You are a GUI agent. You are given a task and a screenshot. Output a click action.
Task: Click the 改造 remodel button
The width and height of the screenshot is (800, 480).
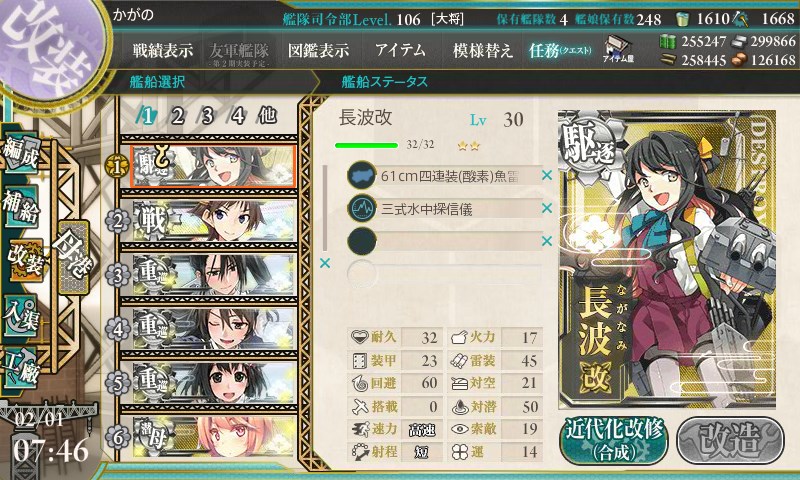(x=730, y=441)
